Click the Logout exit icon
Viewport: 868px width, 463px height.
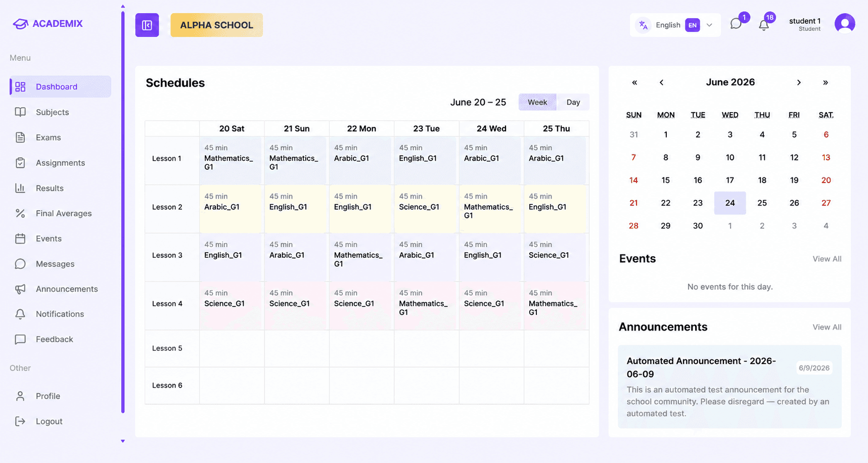click(20, 421)
